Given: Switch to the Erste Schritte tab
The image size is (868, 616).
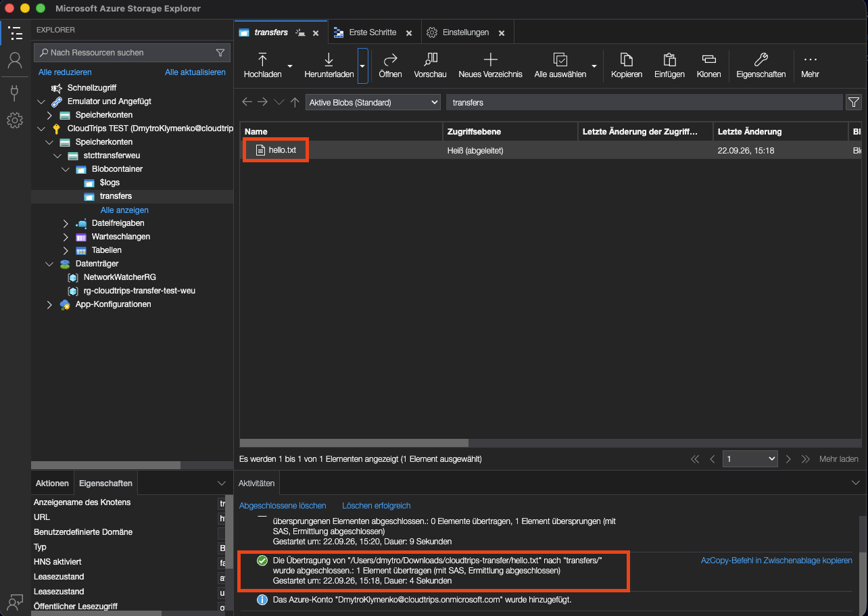Looking at the screenshot, I should pos(372,32).
